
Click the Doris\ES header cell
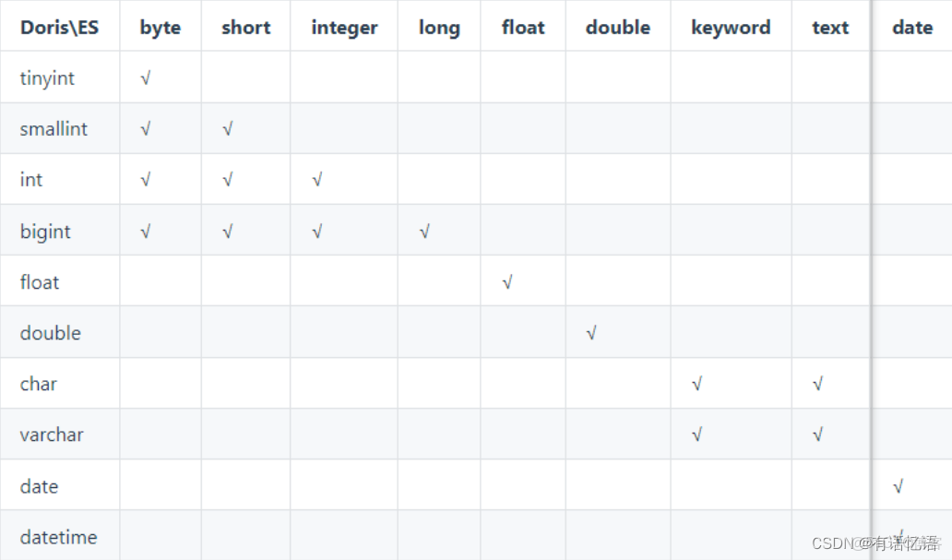click(x=59, y=28)
